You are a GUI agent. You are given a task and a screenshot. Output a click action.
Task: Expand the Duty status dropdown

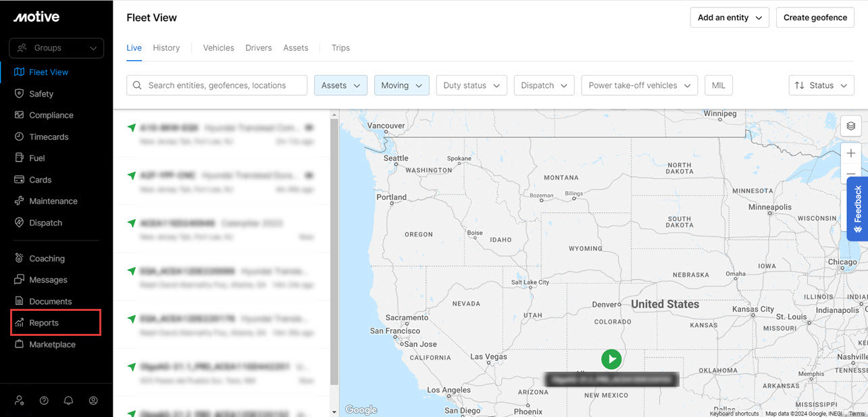(x=471, y=85)
